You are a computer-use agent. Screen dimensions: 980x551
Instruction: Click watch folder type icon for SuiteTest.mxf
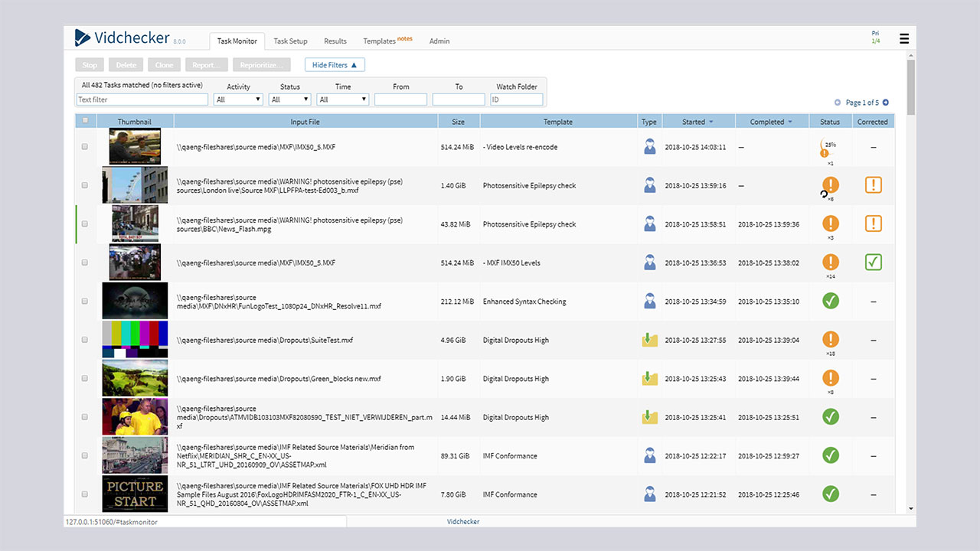[649, 340]
